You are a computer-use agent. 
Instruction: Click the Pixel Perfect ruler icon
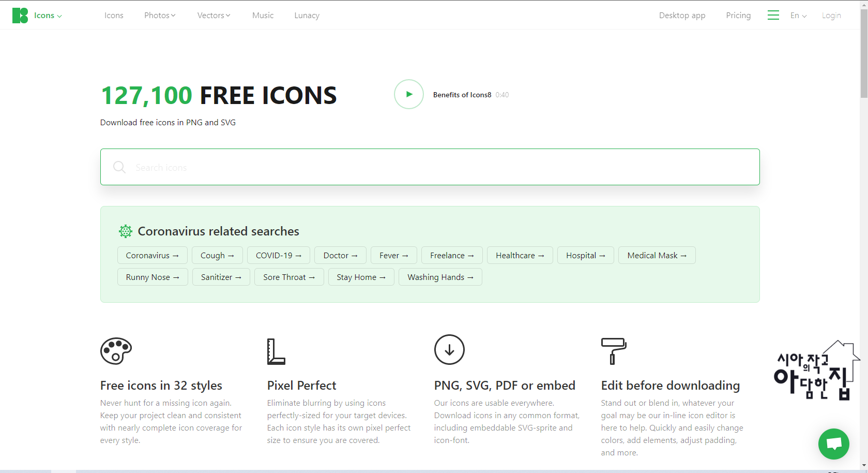[x=276, y=351]
